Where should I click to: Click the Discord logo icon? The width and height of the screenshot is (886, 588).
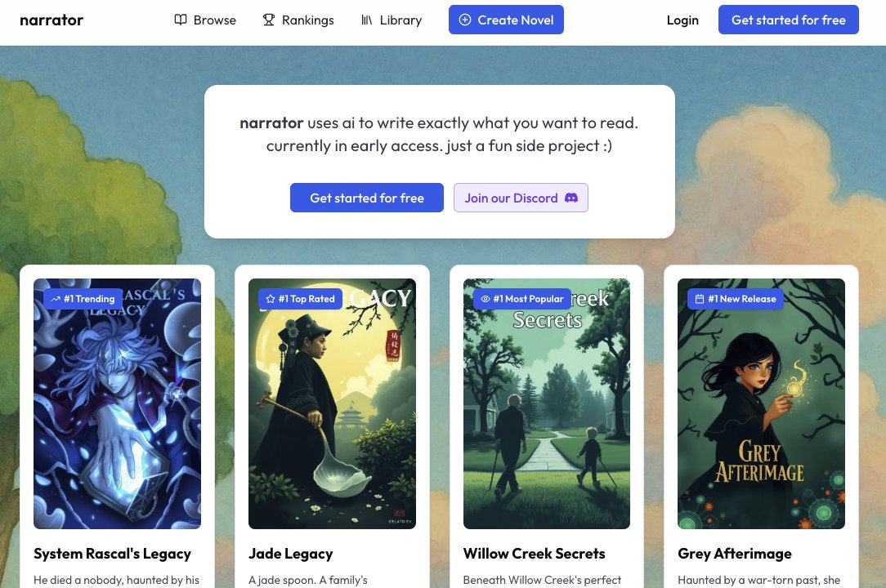click(x=571, y=198)
